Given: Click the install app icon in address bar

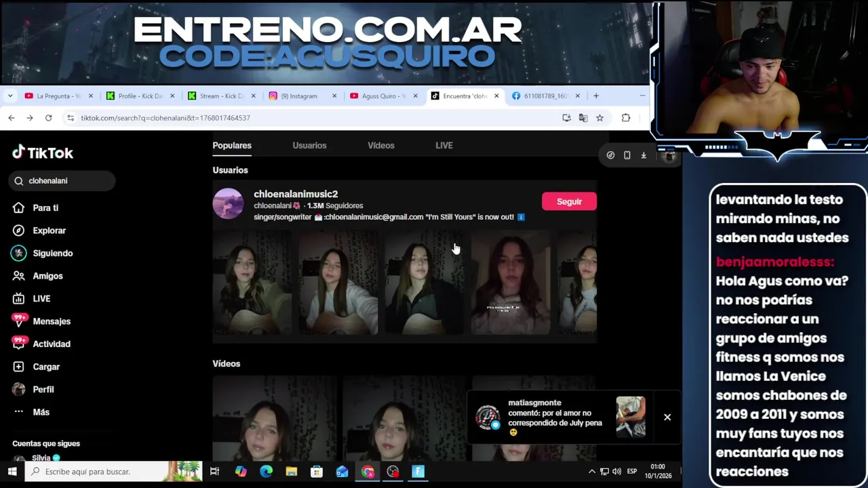Looking at the screenshot, I should coord(566,118).
